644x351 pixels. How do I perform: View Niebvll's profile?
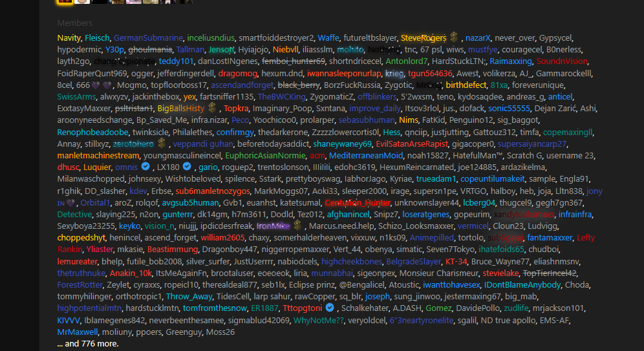(285, 50)
